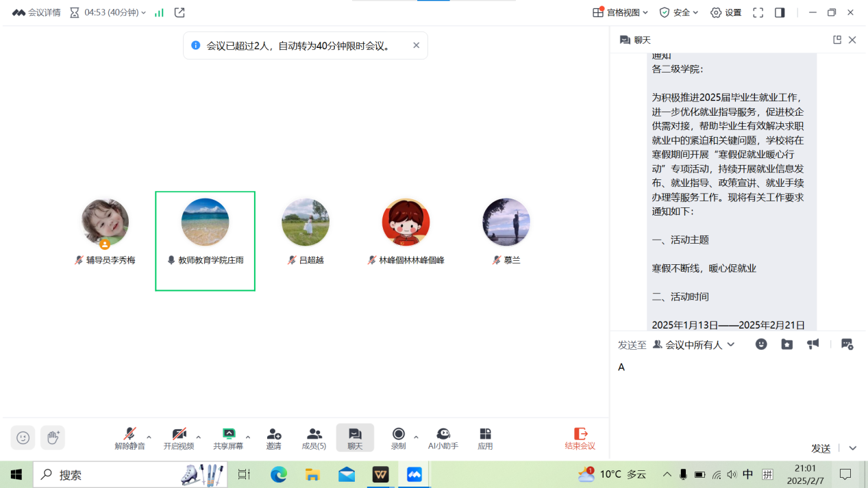The image size is (868, 488).
Task: Open the emoji reactions smiley in bottom toolbar
Action: 23,437
